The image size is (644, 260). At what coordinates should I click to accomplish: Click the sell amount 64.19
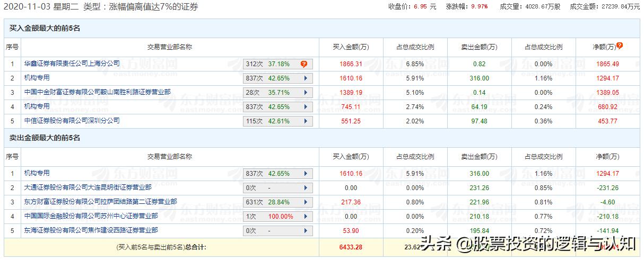(x=479, y=107)
